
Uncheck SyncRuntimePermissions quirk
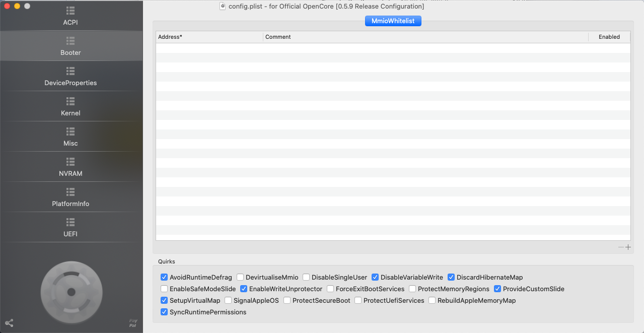pyautogui.click(x=164, y=312)
